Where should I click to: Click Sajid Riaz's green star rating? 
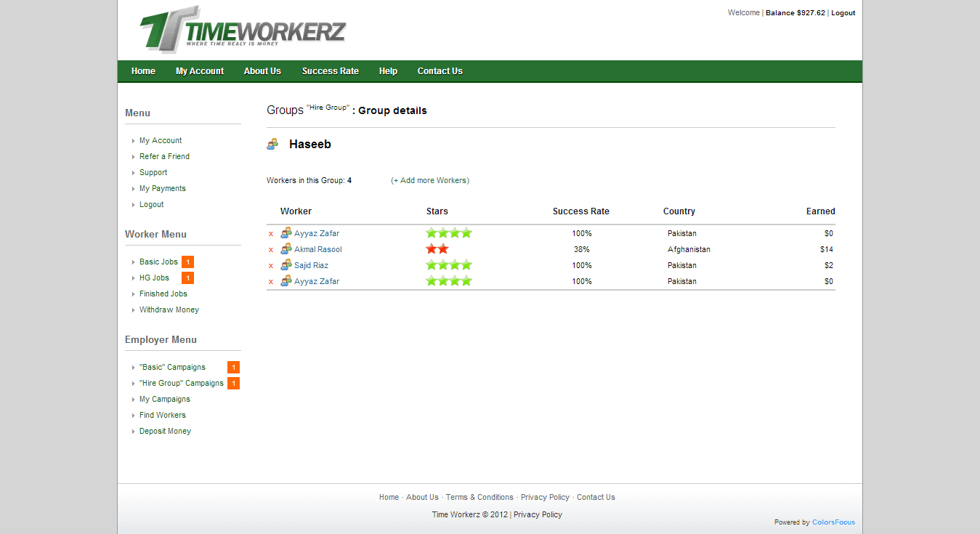point(449,265)
